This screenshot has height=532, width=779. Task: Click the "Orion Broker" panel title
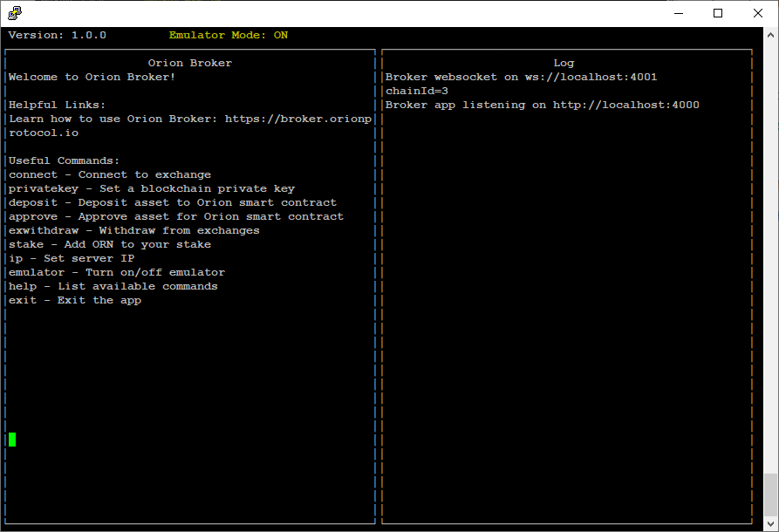(x=190, y=63)
